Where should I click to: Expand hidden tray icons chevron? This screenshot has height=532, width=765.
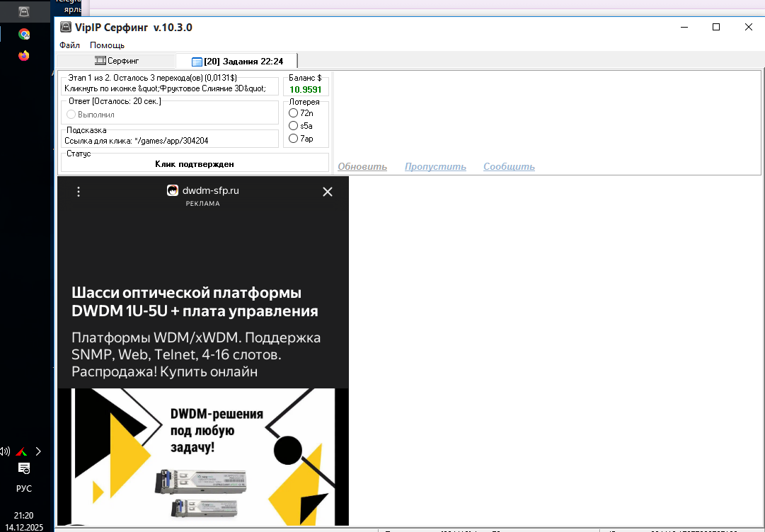[x=38, y=451]
